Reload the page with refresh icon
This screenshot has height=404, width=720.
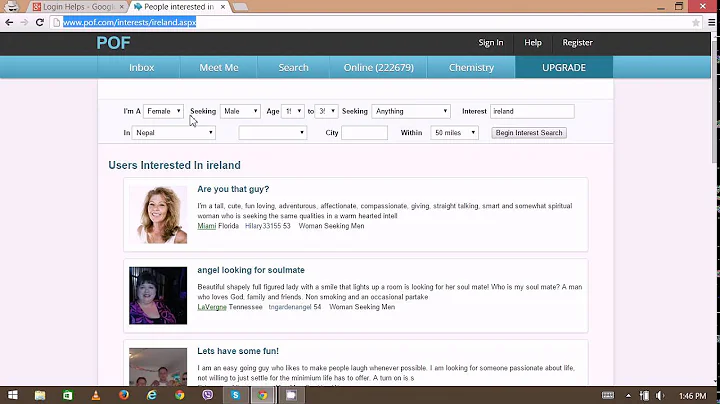click(40, 22)
